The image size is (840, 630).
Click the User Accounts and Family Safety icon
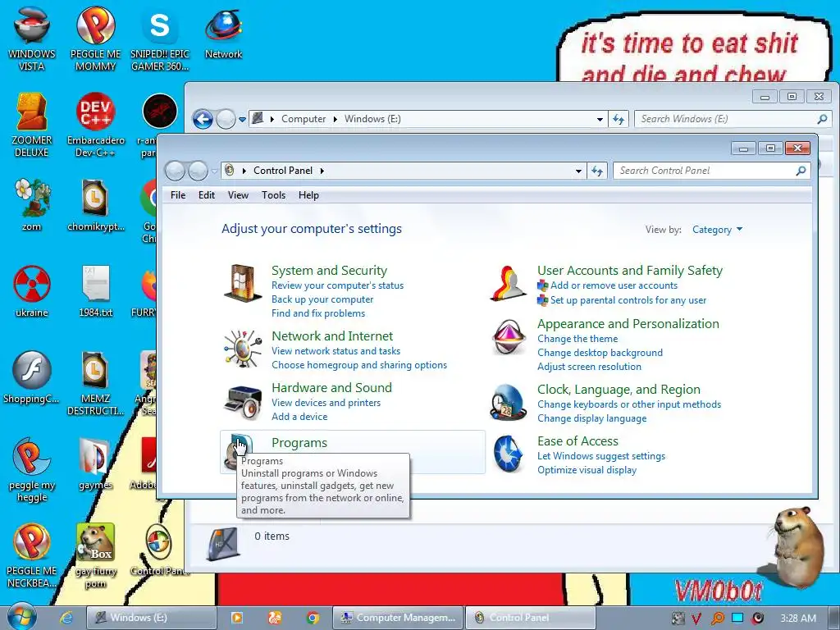(509, 283)
